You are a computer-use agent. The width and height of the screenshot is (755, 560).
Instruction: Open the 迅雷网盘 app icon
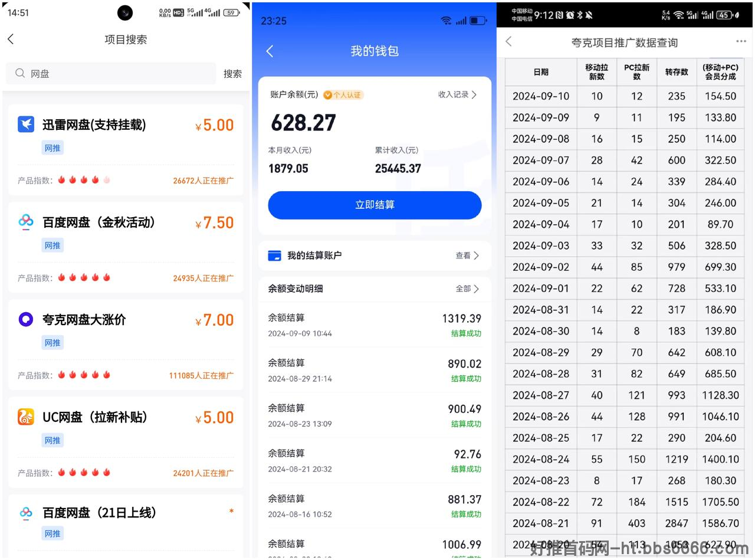point(26,125)
